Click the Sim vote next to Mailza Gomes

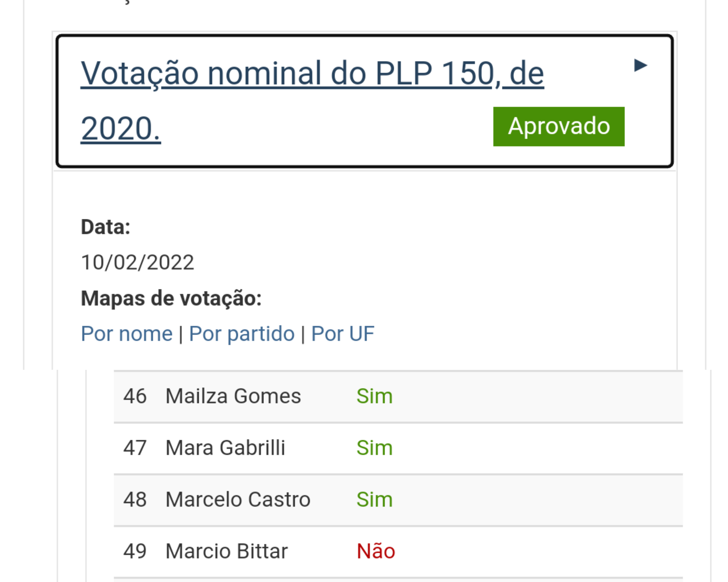click(x=374, y=396)
